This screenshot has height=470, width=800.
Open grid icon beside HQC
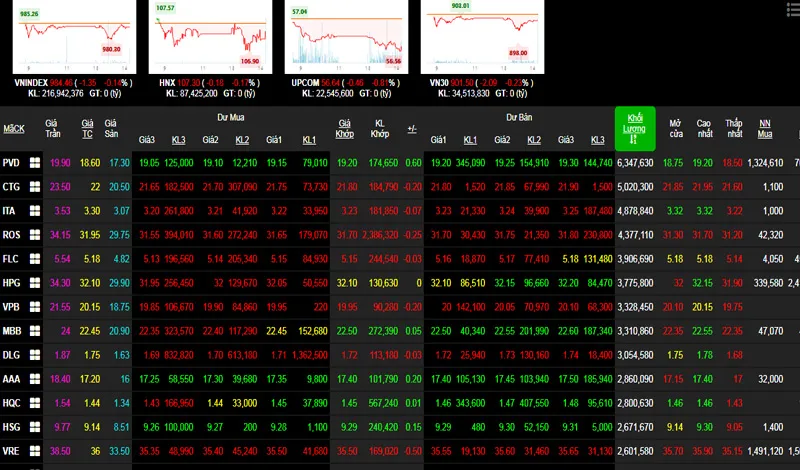point(35,403)
